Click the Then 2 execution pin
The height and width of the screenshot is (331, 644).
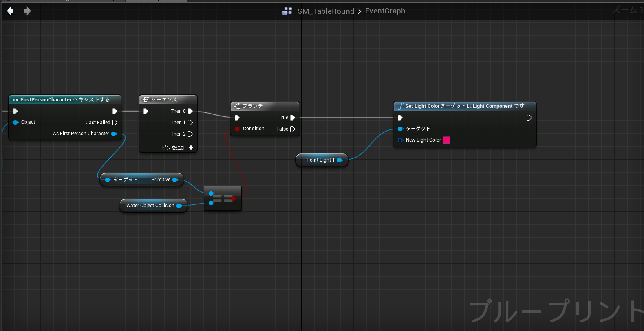[x=190, y=134]
